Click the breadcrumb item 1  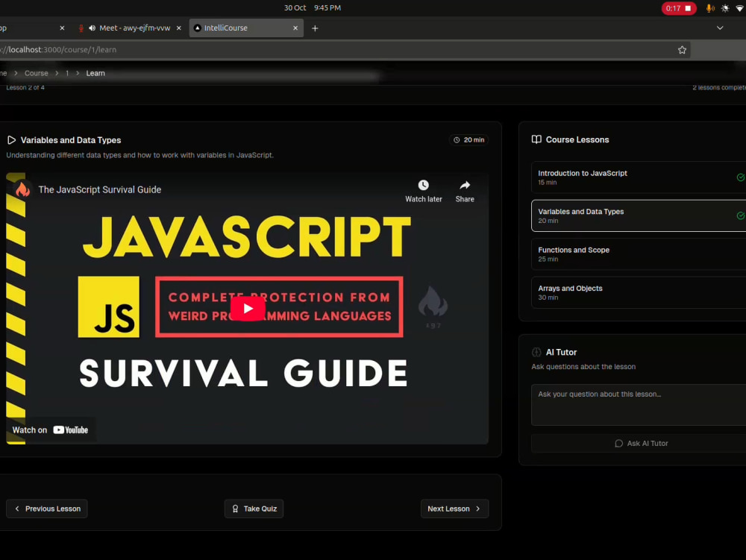pyautogui.click(x=67, y=73)
